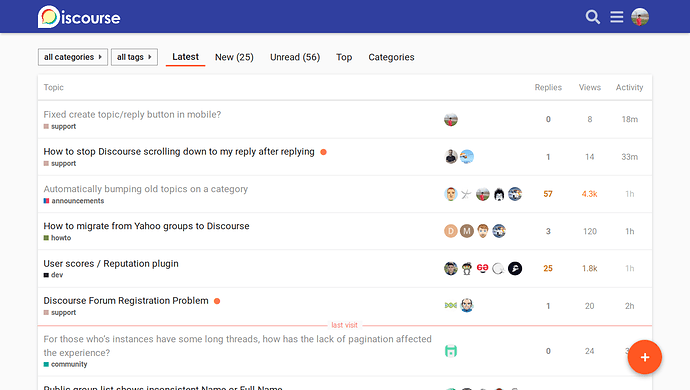Sort by the Activity column header
Viewport: 690px width, 390px height.
(629, 87)
